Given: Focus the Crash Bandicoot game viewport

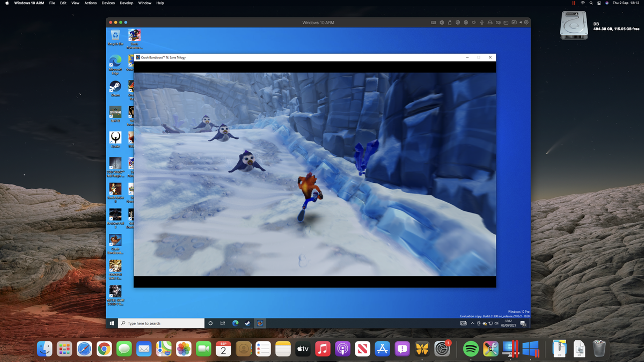Looking at the screenshot, I should pyautogui.click(x=314, y=174).
